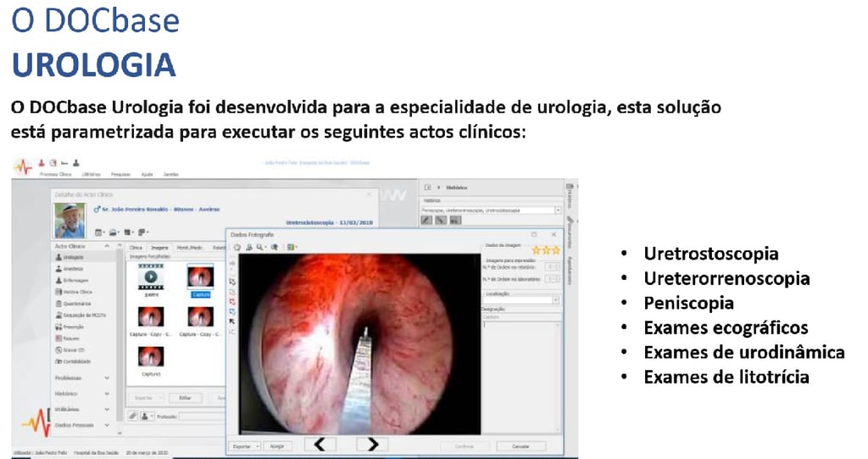Open the gastro video thumbnail
868x459 pixels.
pyautogui.click(x=151, y=277)
